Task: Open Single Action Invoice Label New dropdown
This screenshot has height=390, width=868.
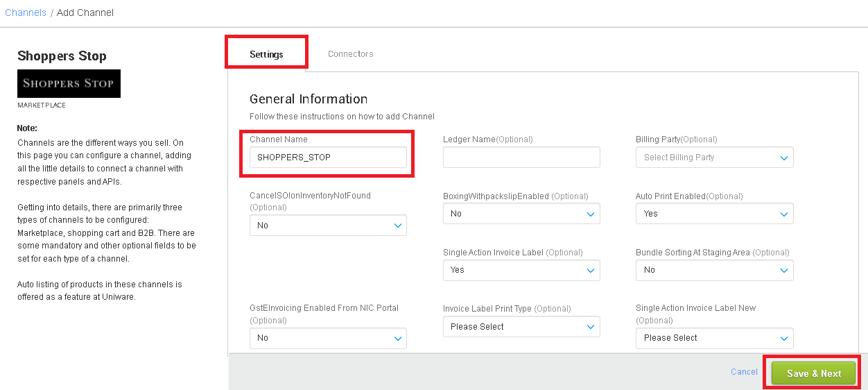Action: pos(714,338)
